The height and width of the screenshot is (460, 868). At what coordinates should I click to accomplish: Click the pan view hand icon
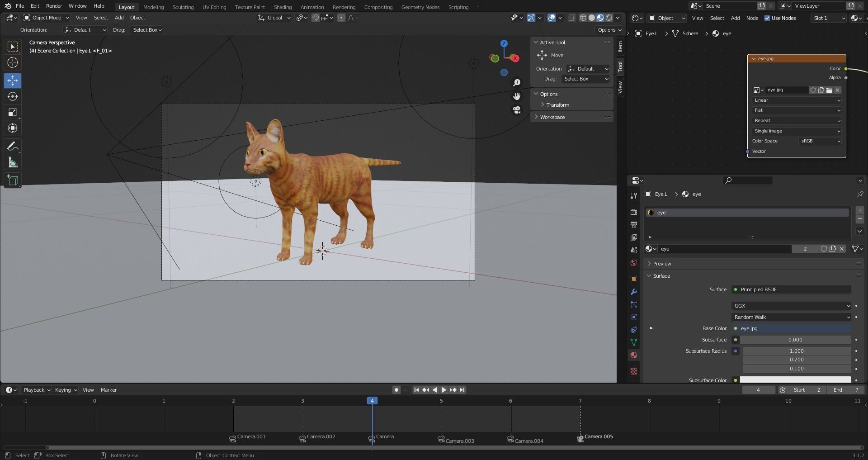click(517, 96)
